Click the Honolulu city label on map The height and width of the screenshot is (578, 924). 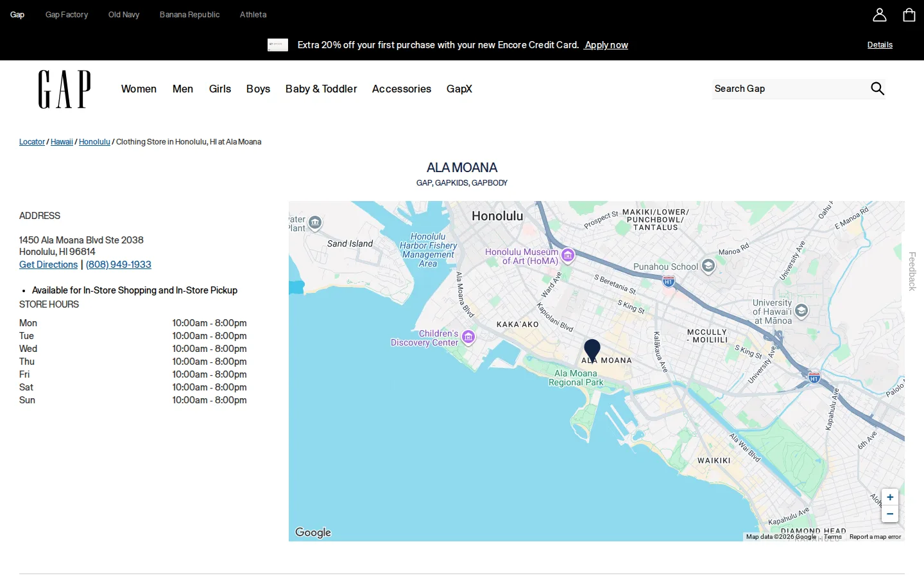[x=497, y=216]
